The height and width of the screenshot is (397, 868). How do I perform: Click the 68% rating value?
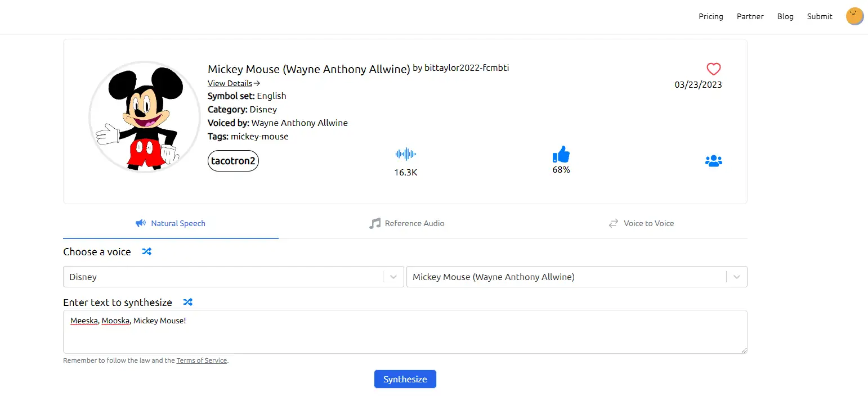pos(561,169)
